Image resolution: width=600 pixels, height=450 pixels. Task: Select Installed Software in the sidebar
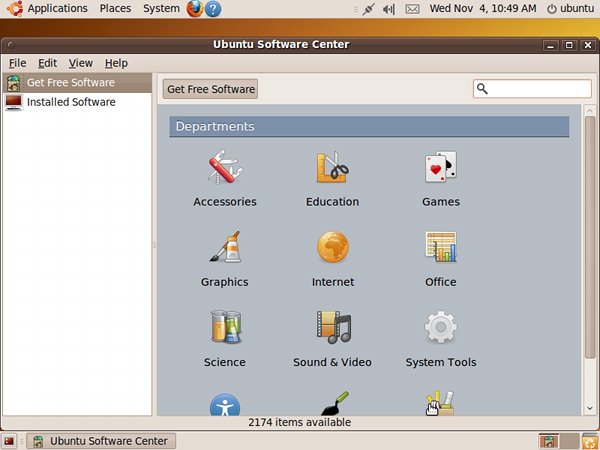click(x=77, y=102)
